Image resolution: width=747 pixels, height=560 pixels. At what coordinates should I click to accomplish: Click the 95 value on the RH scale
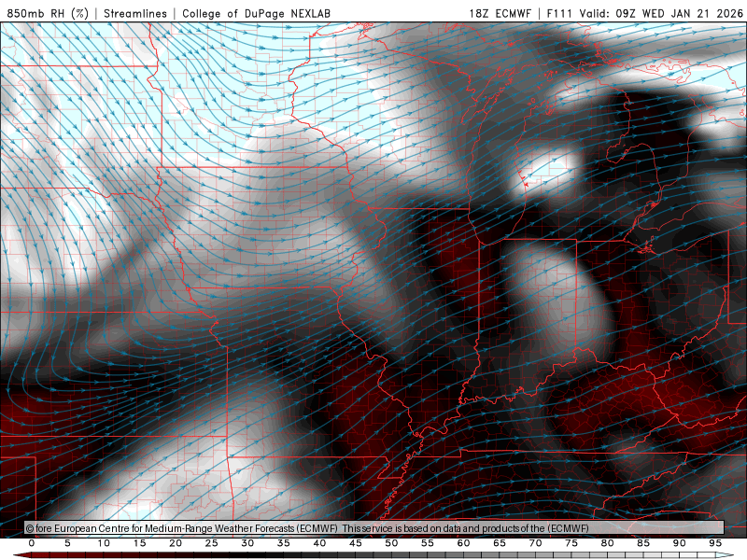[x=715, y=543]
